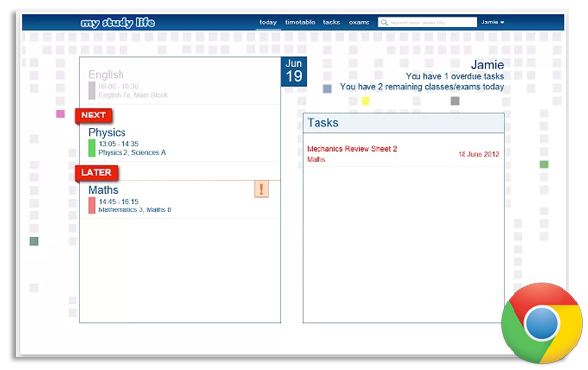
Task: Click the magnifier icon in the search box
Action: click(384, 23)
